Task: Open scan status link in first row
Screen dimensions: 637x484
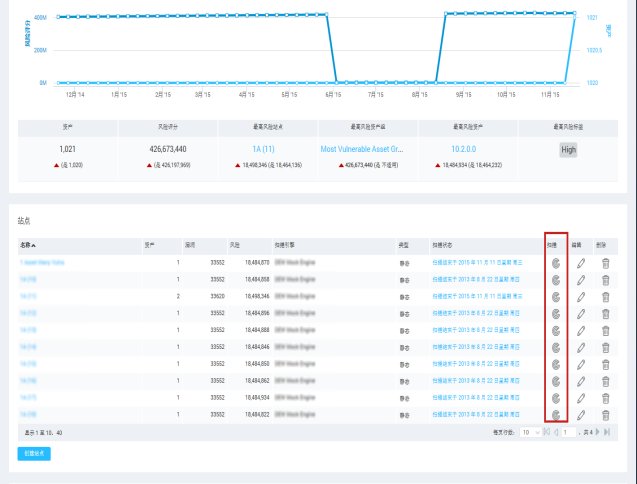Action: click(x=476, y=263)
